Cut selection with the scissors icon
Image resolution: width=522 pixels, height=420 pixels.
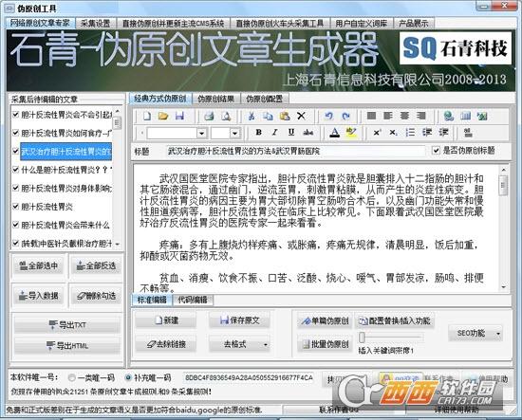point(252,116)
